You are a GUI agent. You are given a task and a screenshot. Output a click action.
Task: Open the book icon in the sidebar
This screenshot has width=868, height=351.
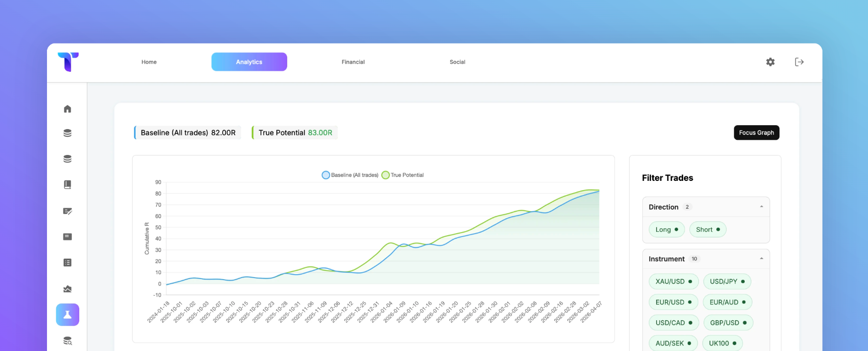68,185
